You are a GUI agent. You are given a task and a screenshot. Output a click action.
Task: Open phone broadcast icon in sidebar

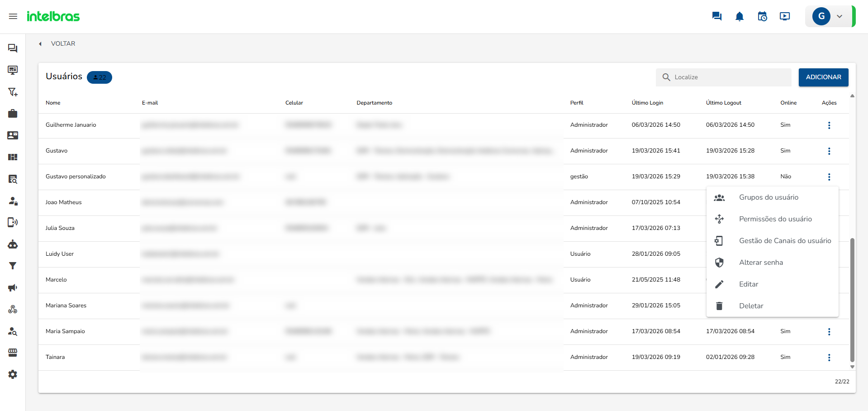[x=13, y=222]
